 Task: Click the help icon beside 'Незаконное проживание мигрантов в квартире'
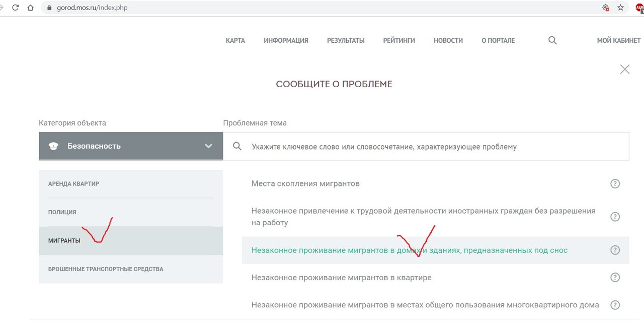pos(615,277)
